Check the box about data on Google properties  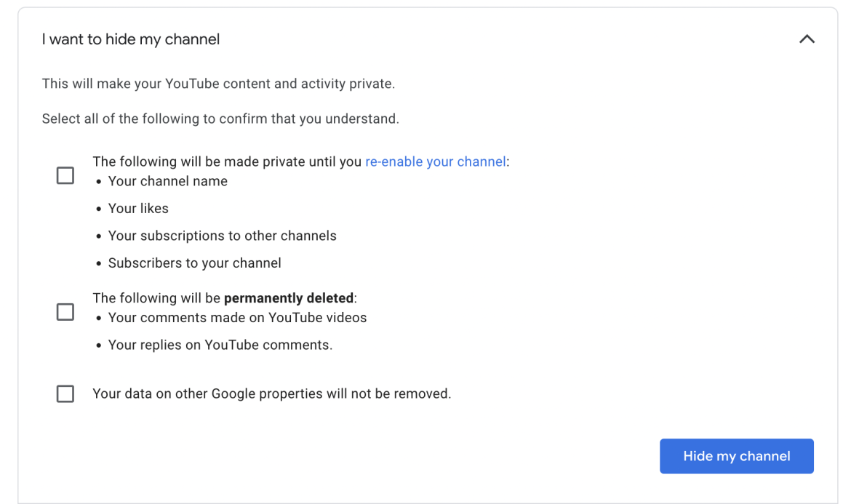[x=65, y=393]
